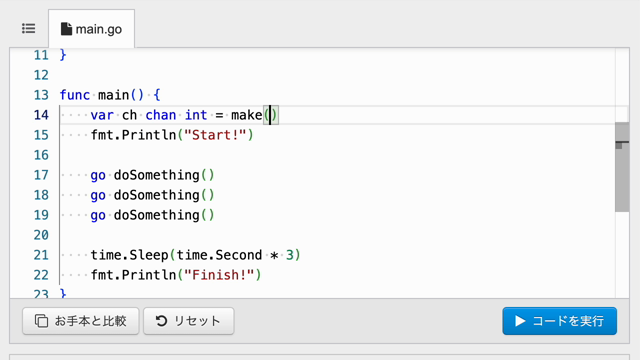Run the code with コードを実行
640x360 pixels.
(x=560, y=321)
